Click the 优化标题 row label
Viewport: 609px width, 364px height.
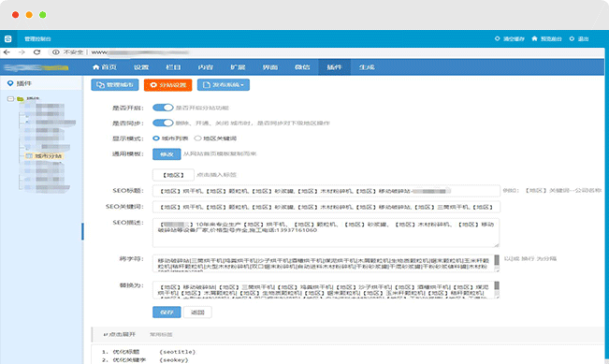126,352
